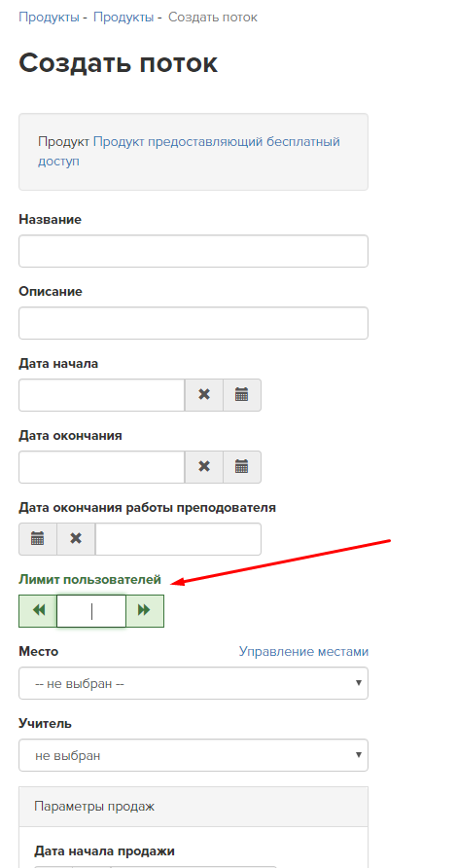Decrease Лимит пользователей with left double arrow
The height and width of the screenshot is (868, 457).
coord(38,610)
